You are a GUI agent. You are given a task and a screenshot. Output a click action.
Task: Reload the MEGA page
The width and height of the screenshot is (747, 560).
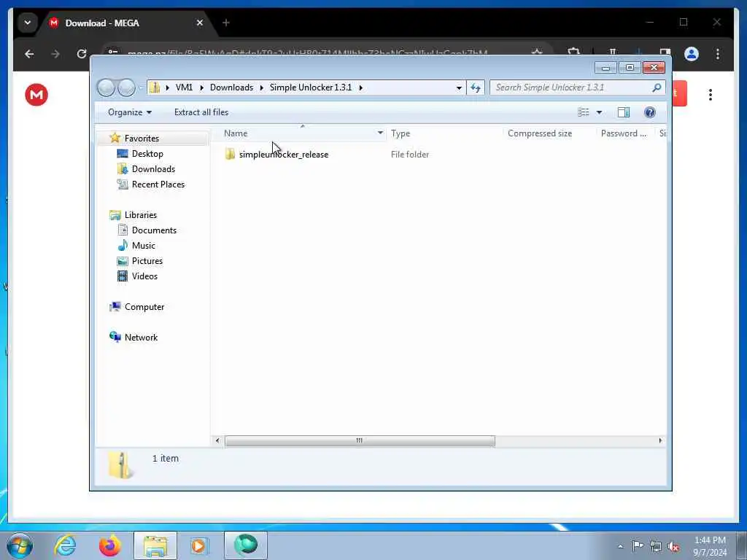pyautogui.click(x=82, y=54)
